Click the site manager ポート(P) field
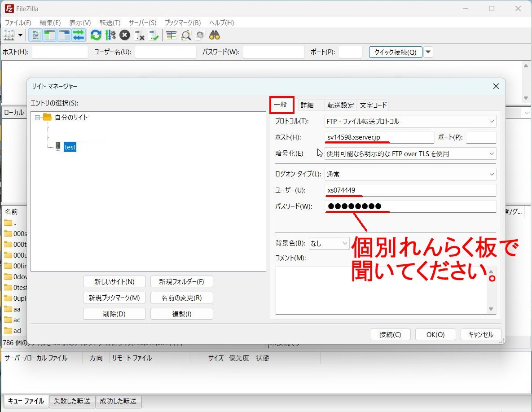532x412 pixels. [481, 137]
